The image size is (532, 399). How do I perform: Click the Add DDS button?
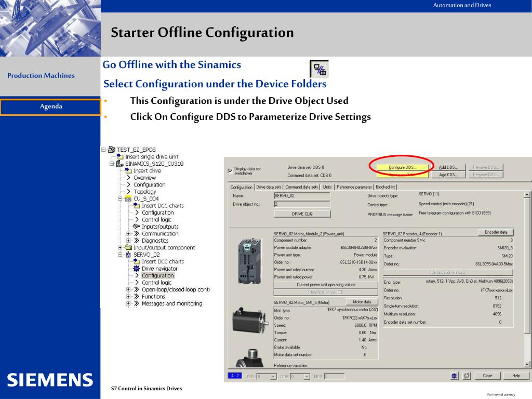(x=448, y=167)
